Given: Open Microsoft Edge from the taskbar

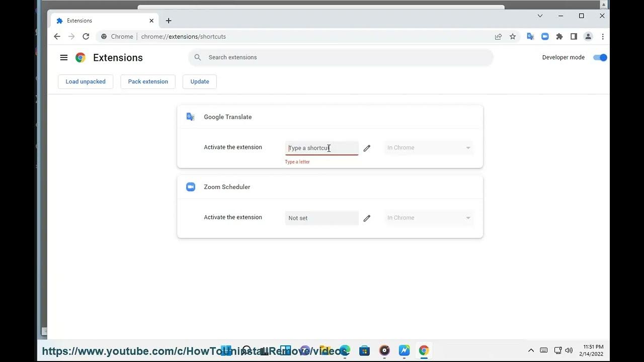Looking at the screenshot, I should [345, 350].
